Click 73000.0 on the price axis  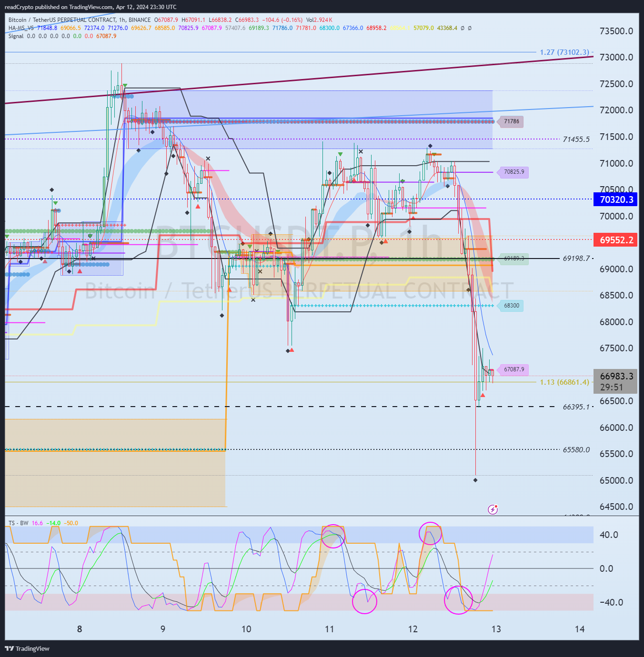coord(616,58)
